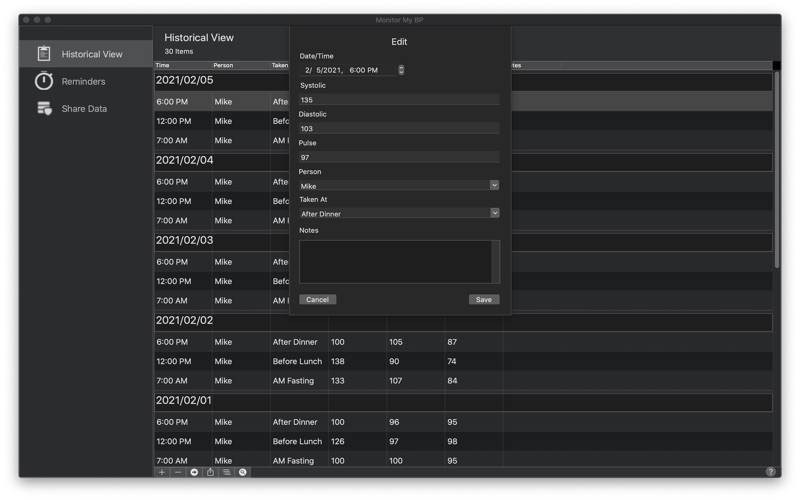
Task: Click pulse value 98
Action: [453, 441]
